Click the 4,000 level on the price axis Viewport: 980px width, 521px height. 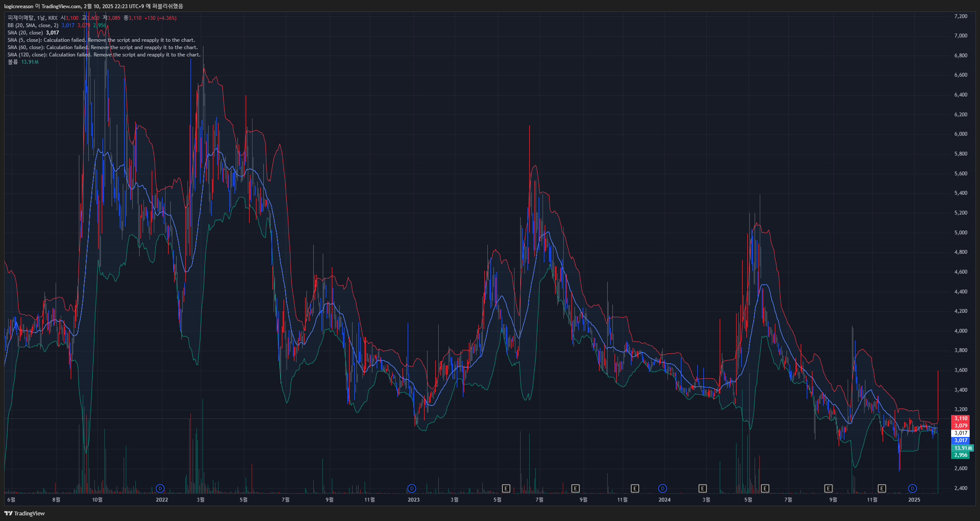coord(961,331)
